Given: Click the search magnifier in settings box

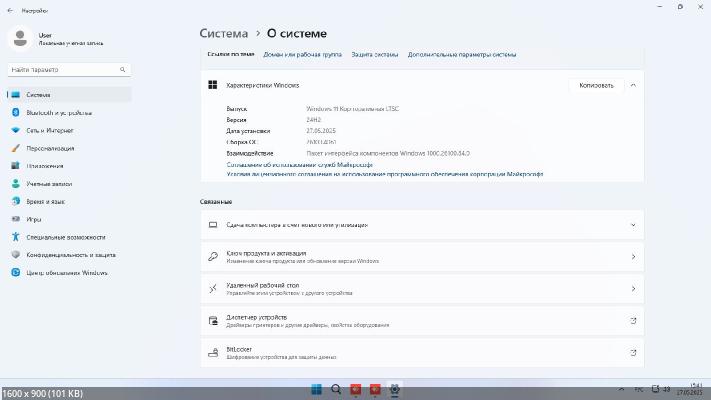Looking at the screenshot, I should tap(122, 69).
